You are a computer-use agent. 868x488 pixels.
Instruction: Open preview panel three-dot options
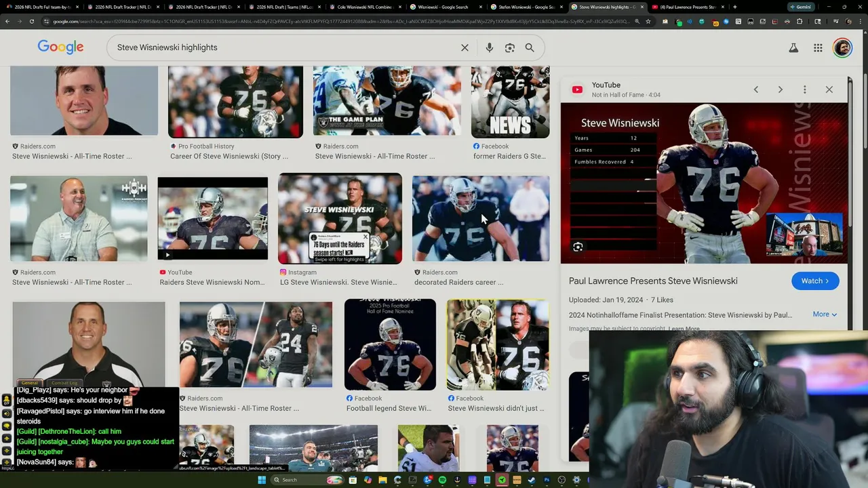804,89
